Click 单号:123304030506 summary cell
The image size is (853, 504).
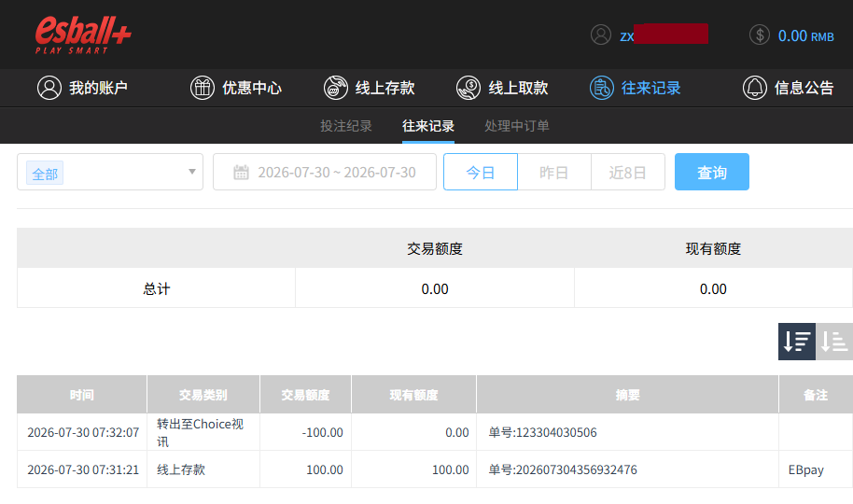(x=627, y=432)
